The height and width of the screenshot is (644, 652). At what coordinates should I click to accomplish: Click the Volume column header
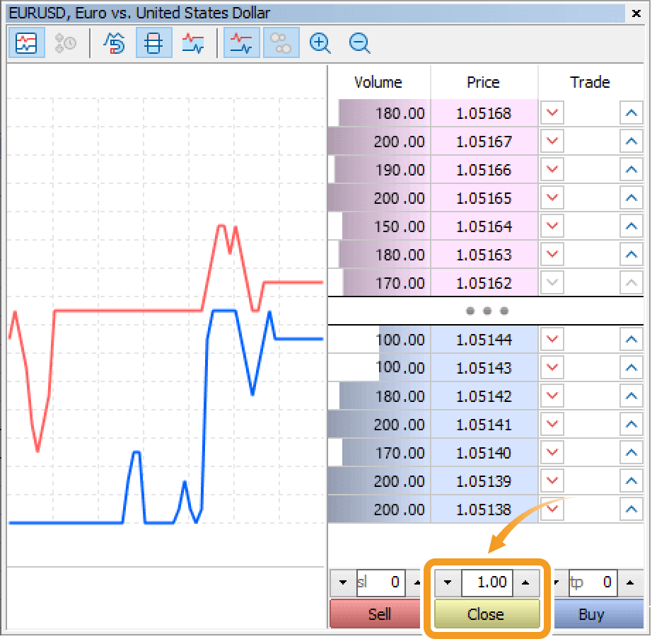pos(378,82)
